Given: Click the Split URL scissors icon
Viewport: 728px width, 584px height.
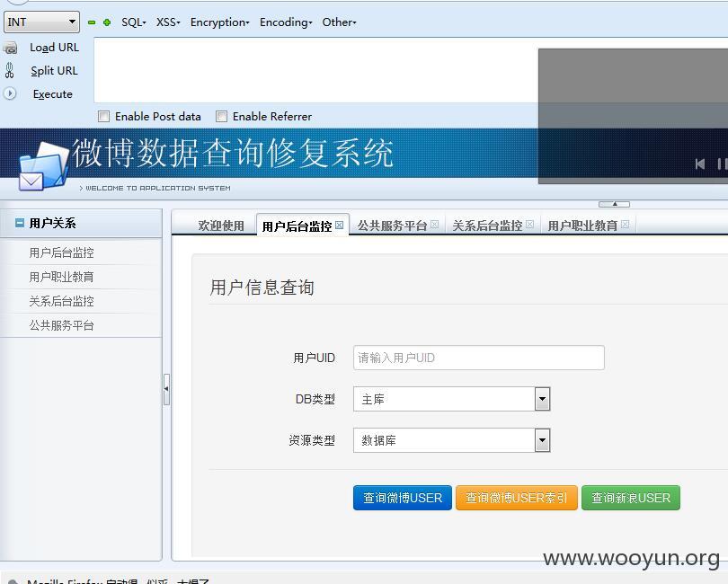Looking at the screenshot, I should (x=9, y=71).
